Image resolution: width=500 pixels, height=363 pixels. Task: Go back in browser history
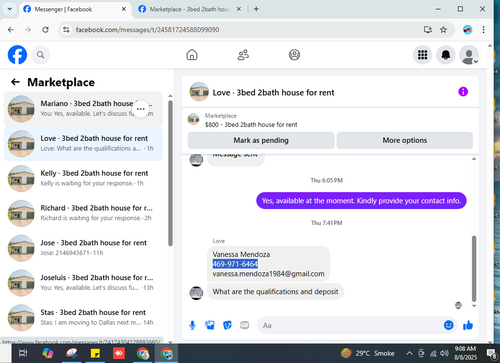[x=11, y=30]
